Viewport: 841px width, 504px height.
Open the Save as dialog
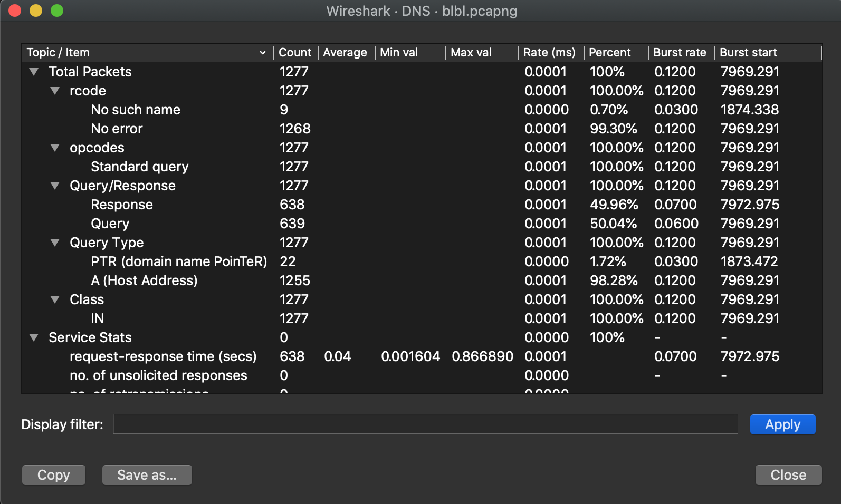147,475
